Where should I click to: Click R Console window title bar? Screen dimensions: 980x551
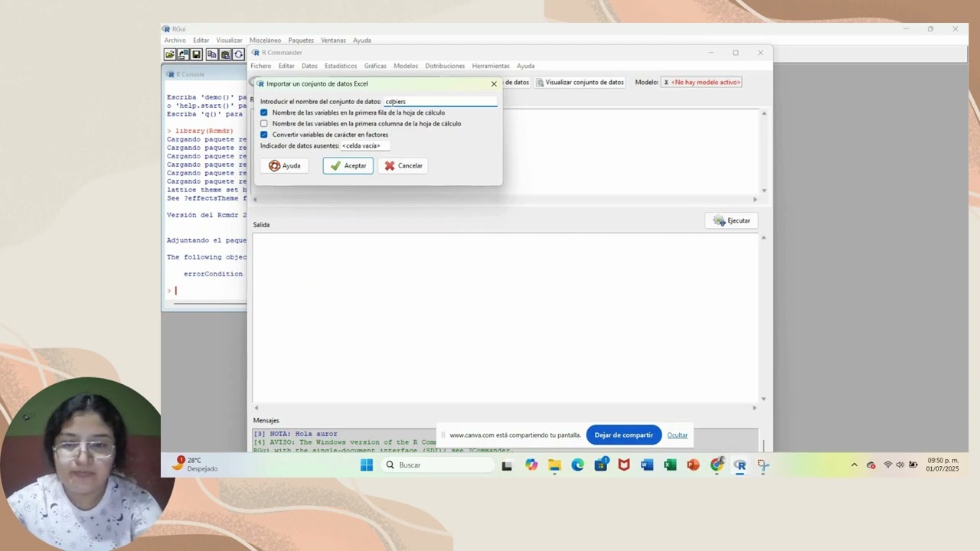click(x=204, y=74)
